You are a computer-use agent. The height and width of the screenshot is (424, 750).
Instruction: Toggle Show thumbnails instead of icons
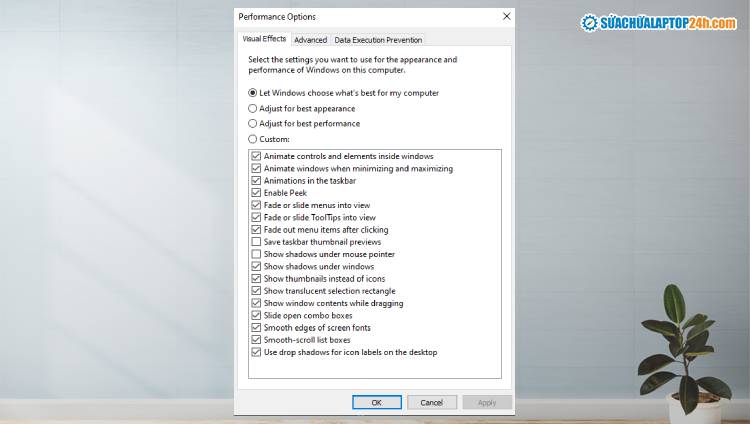[x=256, y=279]
